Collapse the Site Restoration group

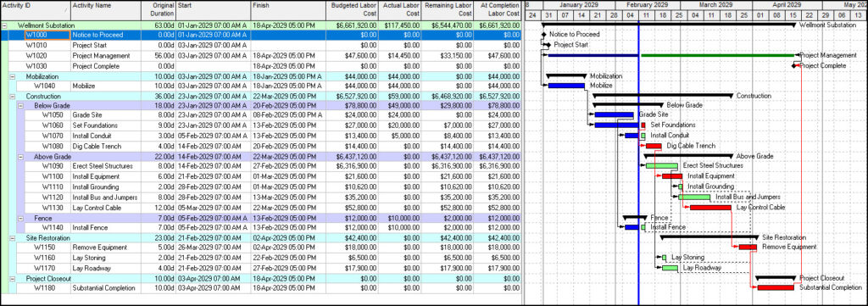pos(13,238)
